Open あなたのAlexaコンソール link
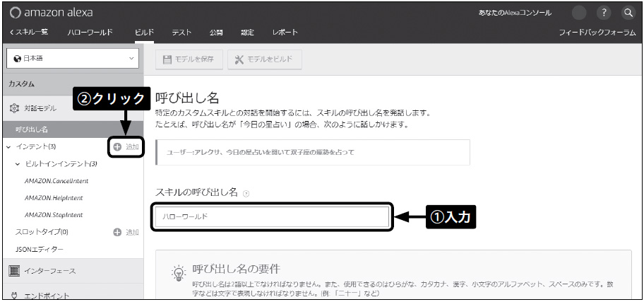644x302 pixels. pos(515,13)
